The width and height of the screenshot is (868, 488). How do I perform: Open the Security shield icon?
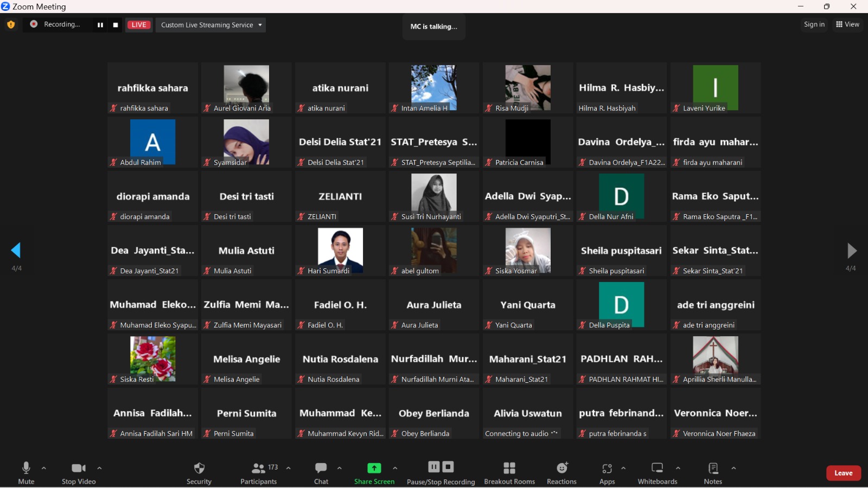[199, 468]
